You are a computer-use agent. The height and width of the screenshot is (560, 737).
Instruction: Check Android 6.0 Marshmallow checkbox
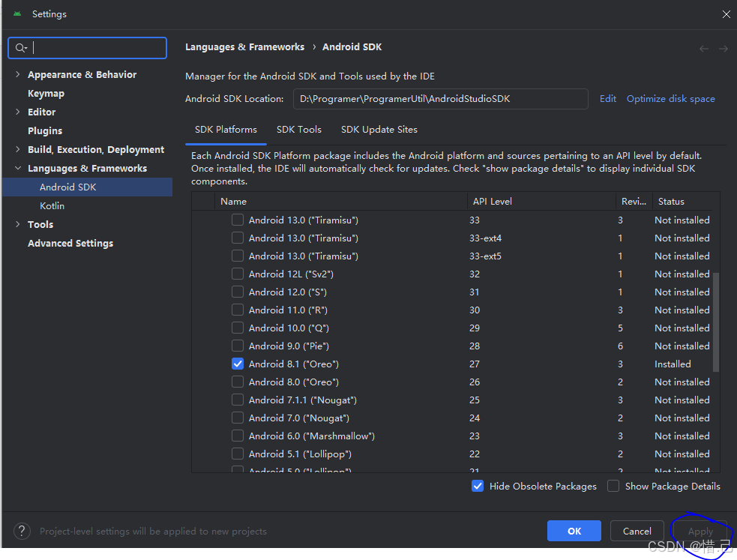[238, 436]
